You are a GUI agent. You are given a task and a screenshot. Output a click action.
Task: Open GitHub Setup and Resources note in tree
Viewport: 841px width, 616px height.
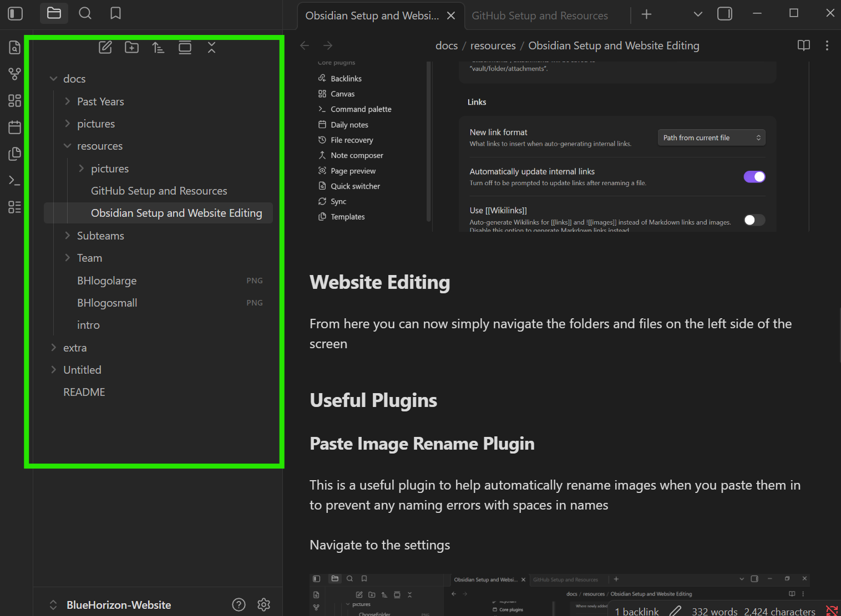159,191
